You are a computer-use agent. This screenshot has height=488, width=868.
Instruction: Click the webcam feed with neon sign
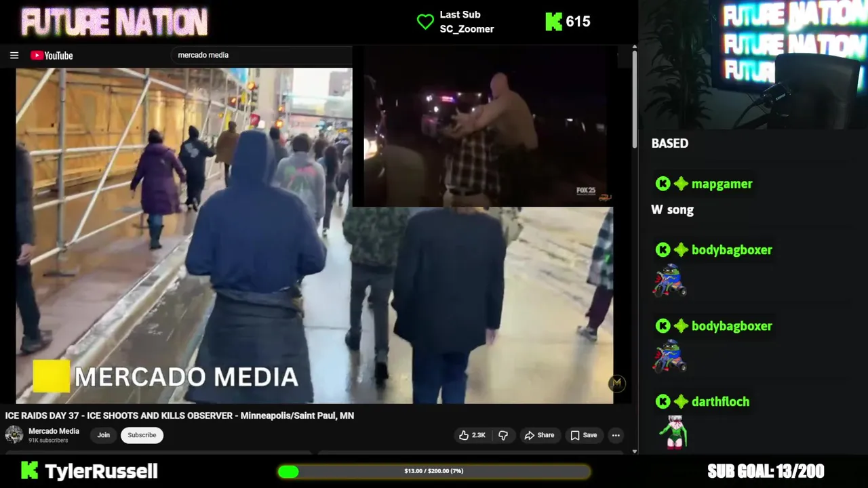pyautogui.click(x=753, y=64)
